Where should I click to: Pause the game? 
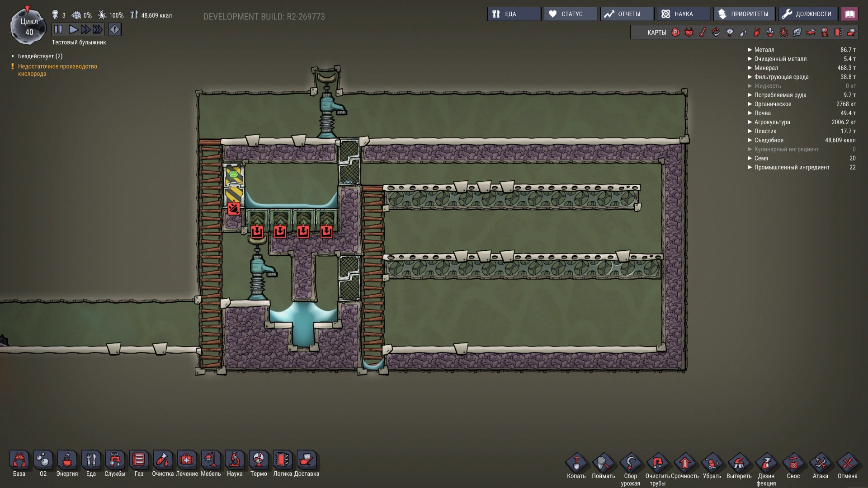58,30
